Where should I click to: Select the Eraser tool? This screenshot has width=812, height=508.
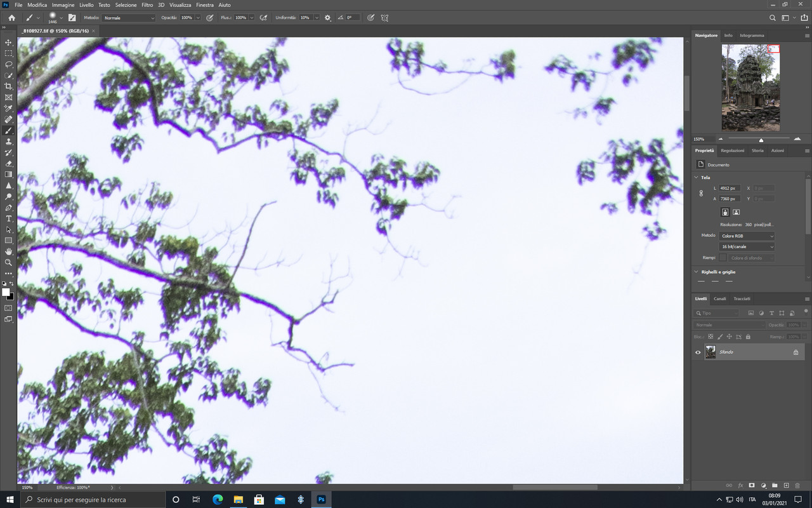point(8,163)
